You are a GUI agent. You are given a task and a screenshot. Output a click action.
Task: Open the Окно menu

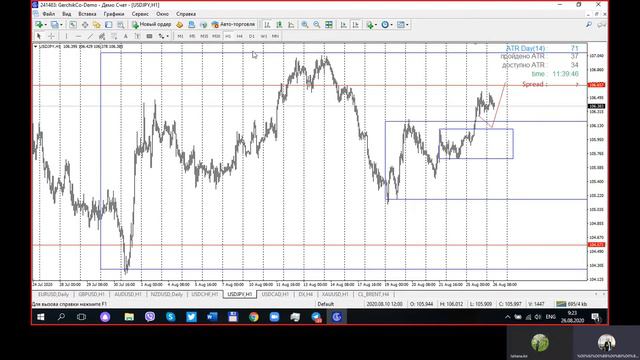point(162,14)
